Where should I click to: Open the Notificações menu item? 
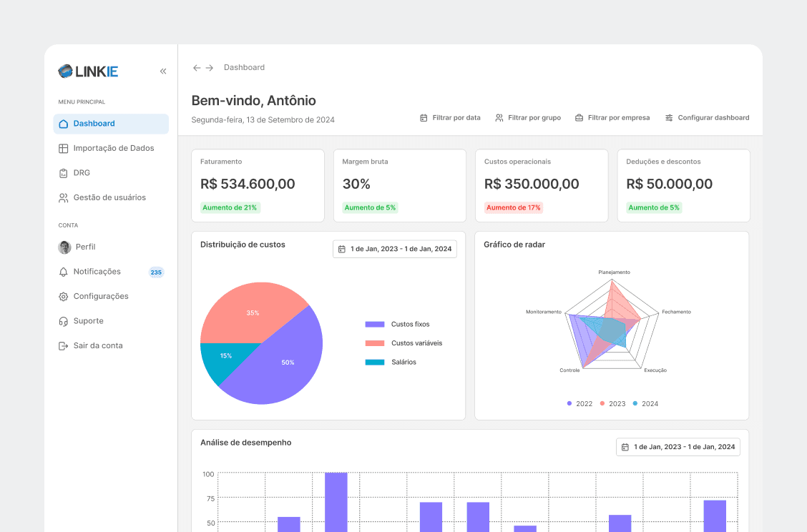[x=111, y=272]
